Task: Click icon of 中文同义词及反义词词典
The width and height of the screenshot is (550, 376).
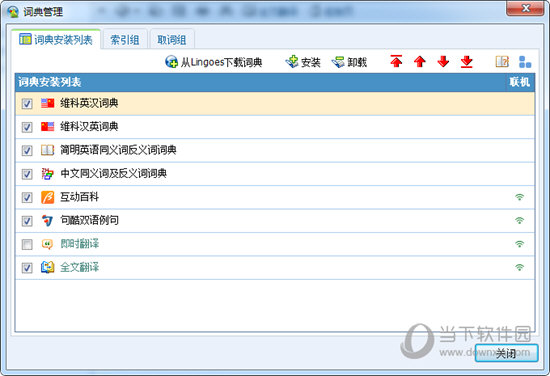Action: tap(47, 174)
